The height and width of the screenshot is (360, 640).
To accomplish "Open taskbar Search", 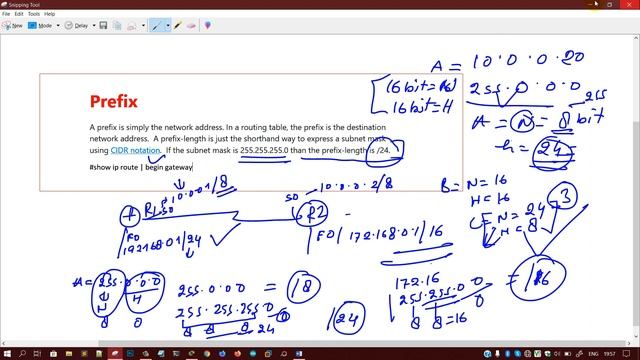I will coord(22,353).
